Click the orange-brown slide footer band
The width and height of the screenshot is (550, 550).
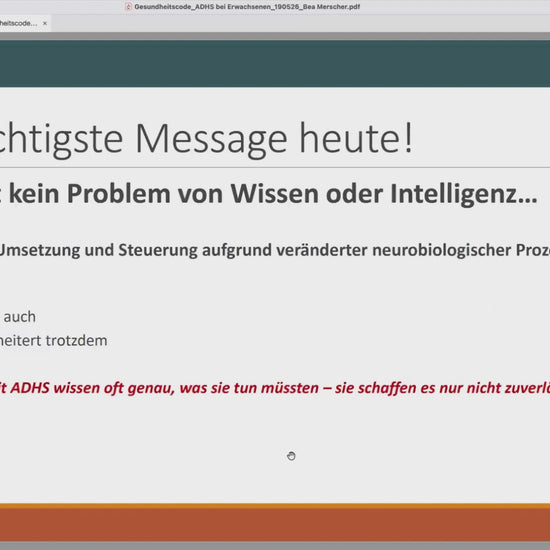tap(275, 524)
